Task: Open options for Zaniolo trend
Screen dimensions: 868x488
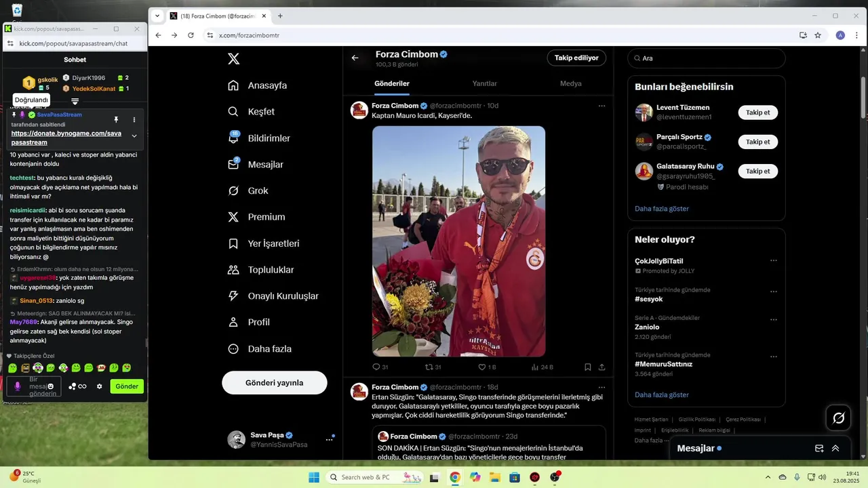Action: click(774, 320)
